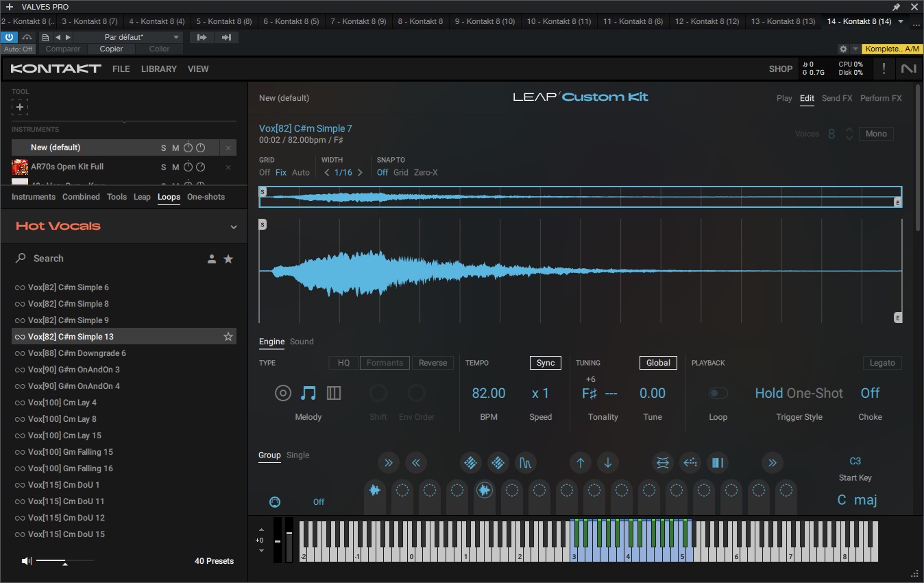Star the loop Vox[82] C#m Simple 13
The image size is (924, 583).
point(228,336)
